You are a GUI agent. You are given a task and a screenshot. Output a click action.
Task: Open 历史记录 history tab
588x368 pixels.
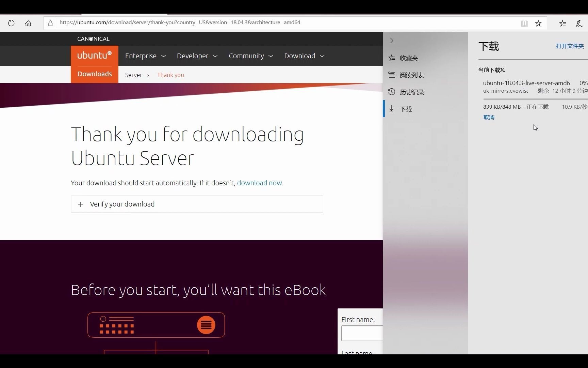[x=426, y=92]
